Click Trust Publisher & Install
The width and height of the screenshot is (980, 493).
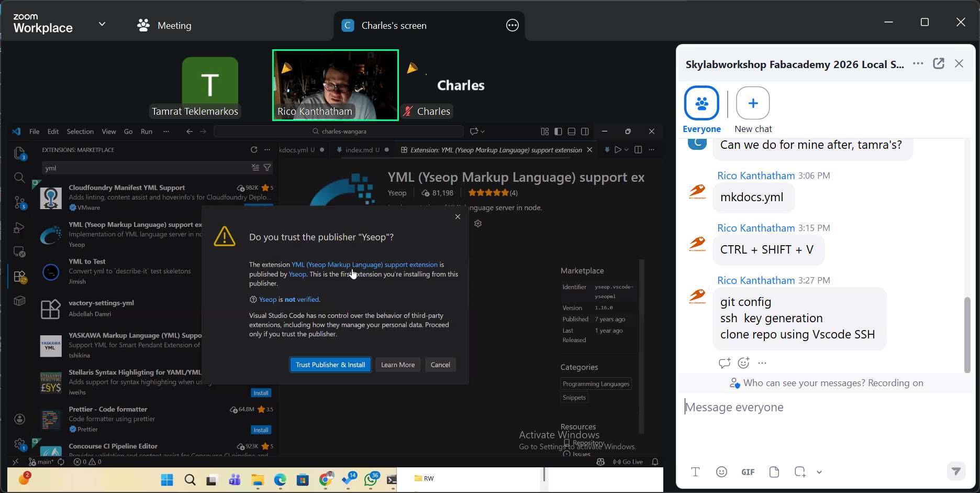tap(330, 365)
